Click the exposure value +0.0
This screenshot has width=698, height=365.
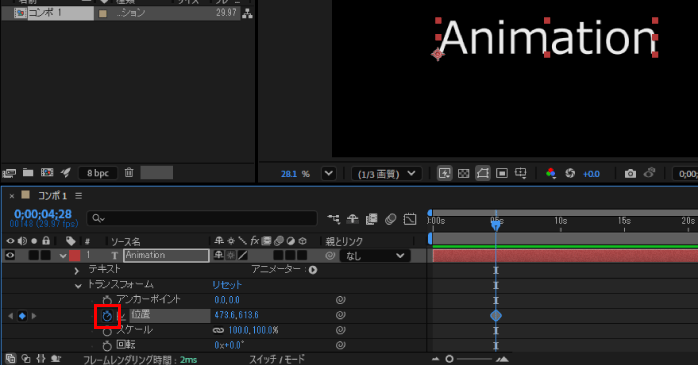(591, 174)
